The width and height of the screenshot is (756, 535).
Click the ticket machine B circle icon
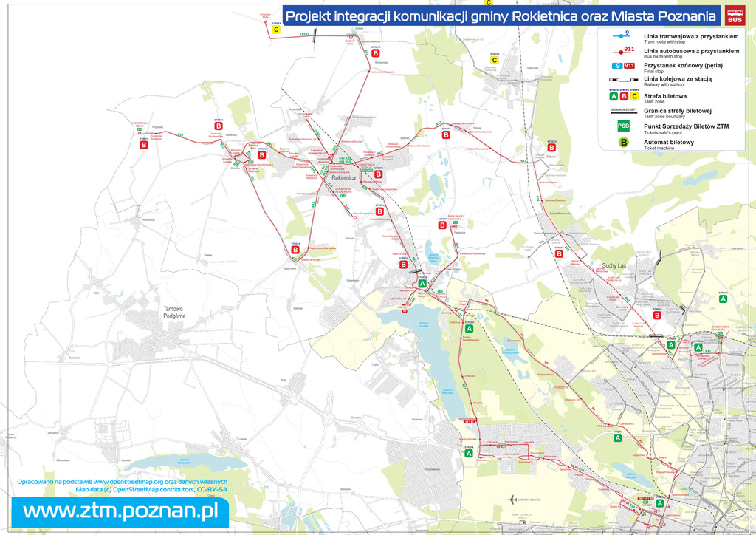(x=624, y=143)
